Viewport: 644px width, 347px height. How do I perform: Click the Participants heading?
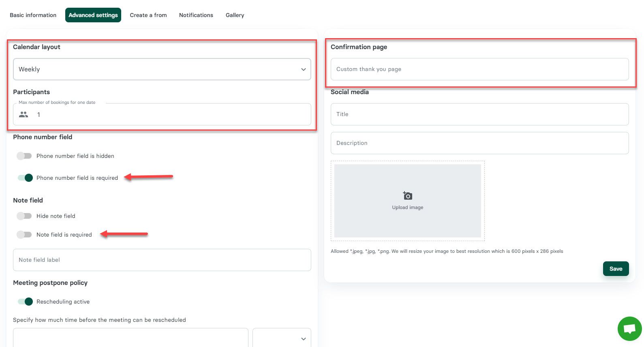32,92
